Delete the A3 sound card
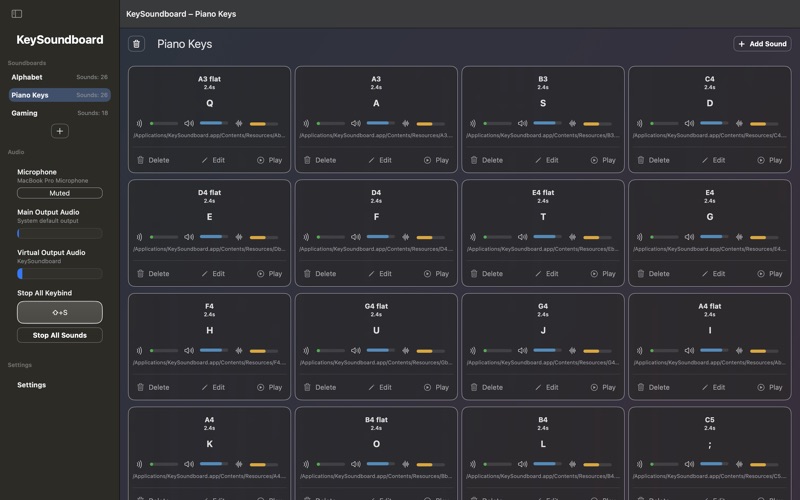 coord(320,160)
